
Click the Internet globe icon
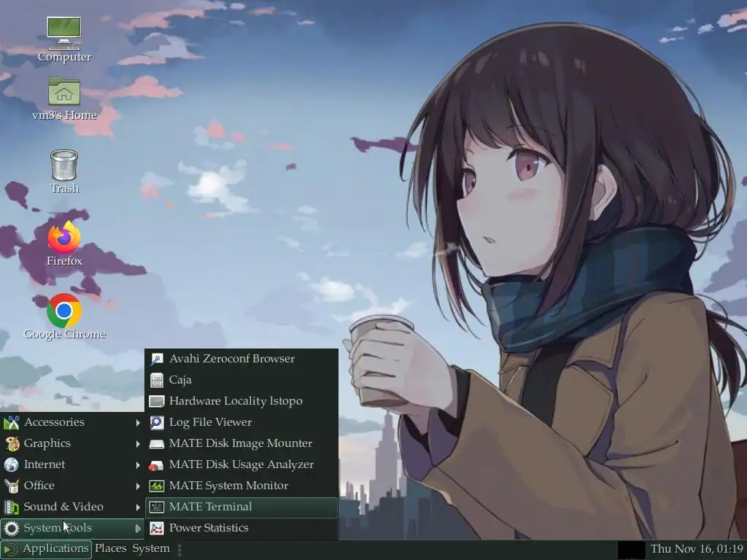[12, 464]
